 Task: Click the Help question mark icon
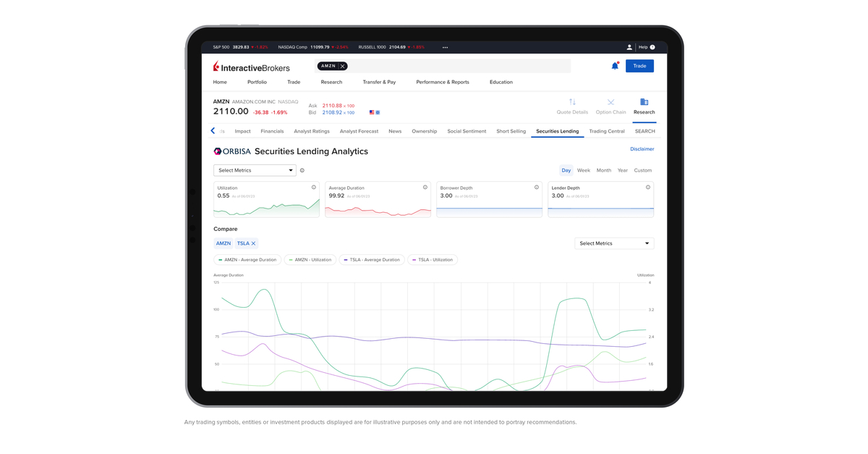click(x=653, y=46)
